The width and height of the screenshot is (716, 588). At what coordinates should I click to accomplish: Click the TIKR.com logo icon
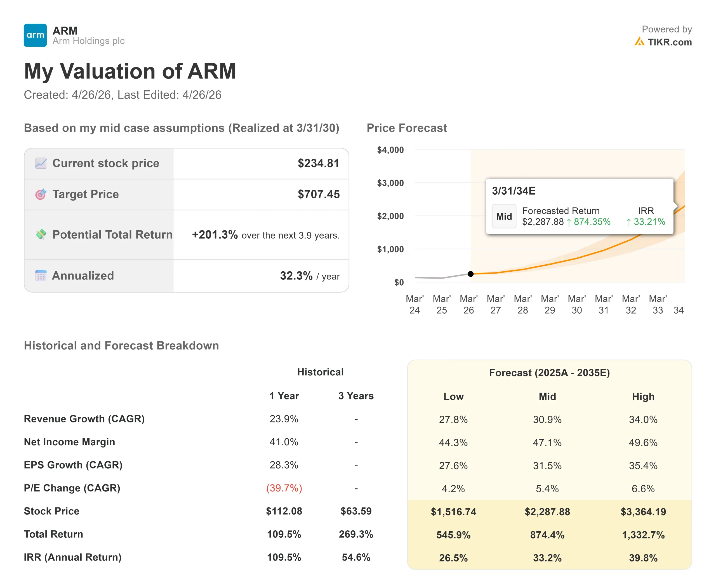click(639, 42)
